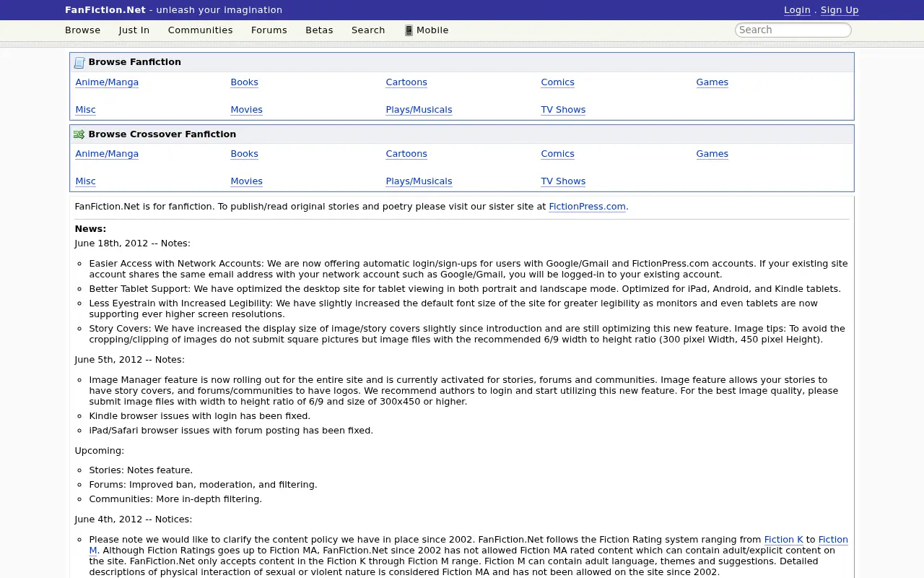Click the 'Upcoming:' heading text
This screenshot has height=578, width=924.
point(100,451)
